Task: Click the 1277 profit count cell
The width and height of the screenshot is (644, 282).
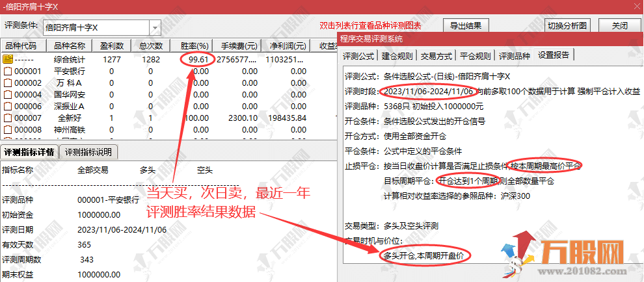Action: [112, 60]
